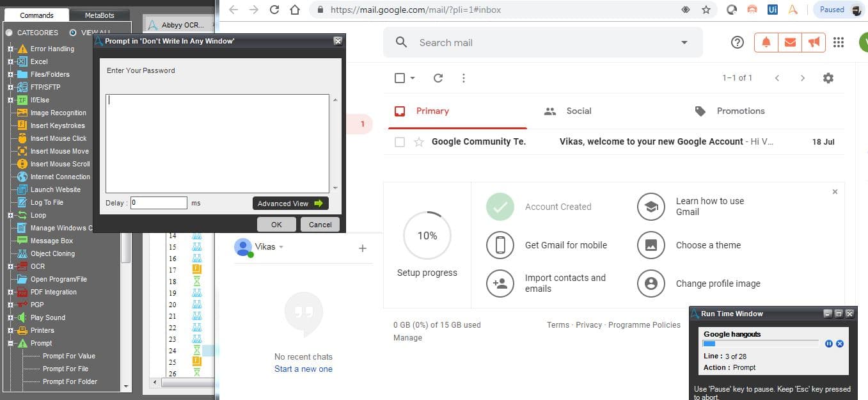The width and height of the screenshot is (868, 400).
Task: Switch to the Social tab
Action: tap(567, 111)
